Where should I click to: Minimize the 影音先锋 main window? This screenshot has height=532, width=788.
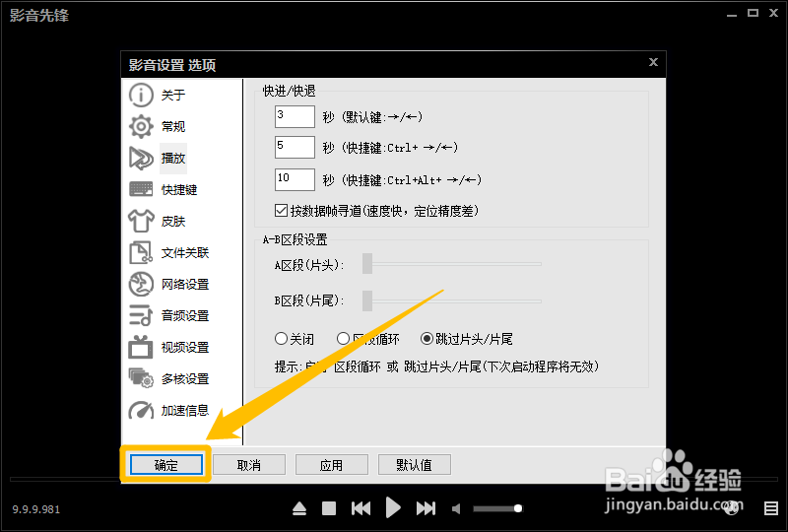point(731,15)
